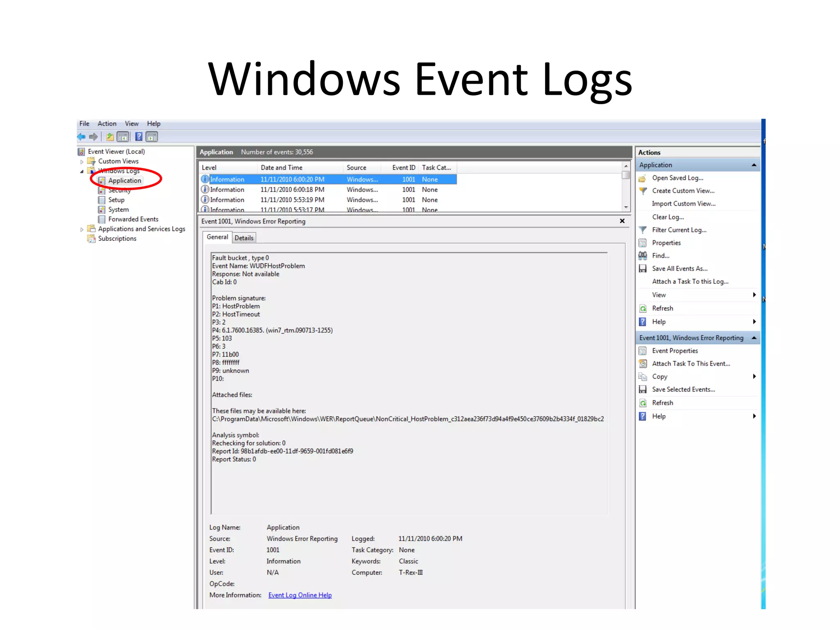Image resolution: width=840 pixels, height=630 pixels.
Task: Click the Create Custom View funnel icon
Action: pyautogui.click(x=643, y=191)
